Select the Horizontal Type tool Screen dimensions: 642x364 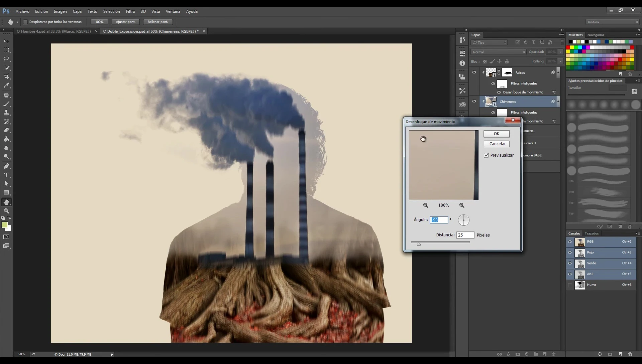6,175
